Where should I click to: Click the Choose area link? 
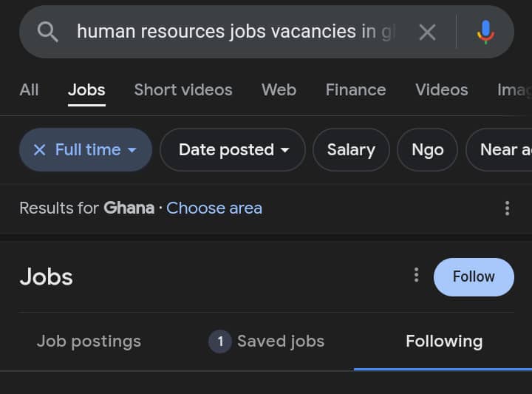point(214,208)
